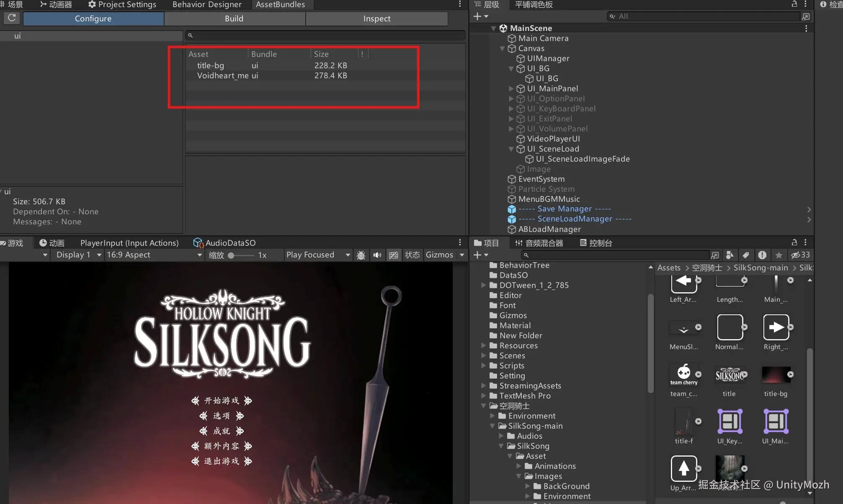Toggle the shortcuts keyboard icon in Game view

[393, 255]
